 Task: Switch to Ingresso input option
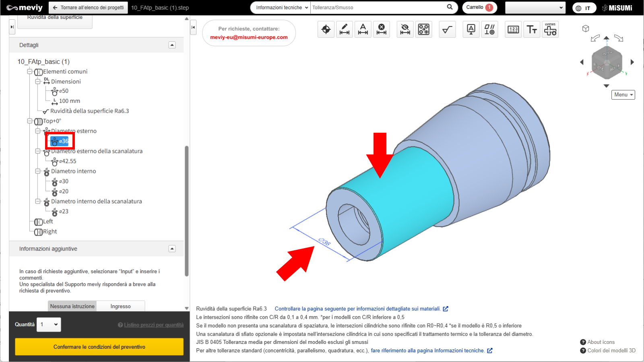coord(121,306)
